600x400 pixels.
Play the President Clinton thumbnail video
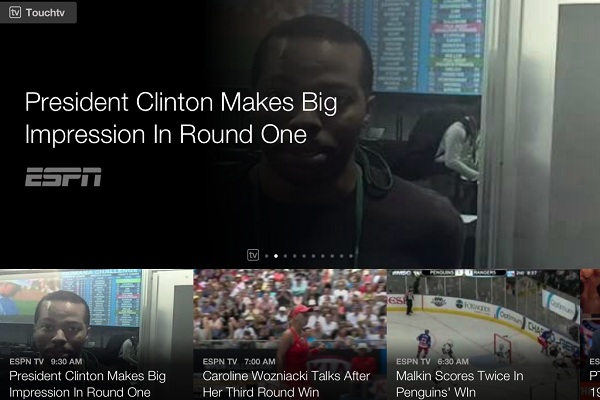(96, 335)
